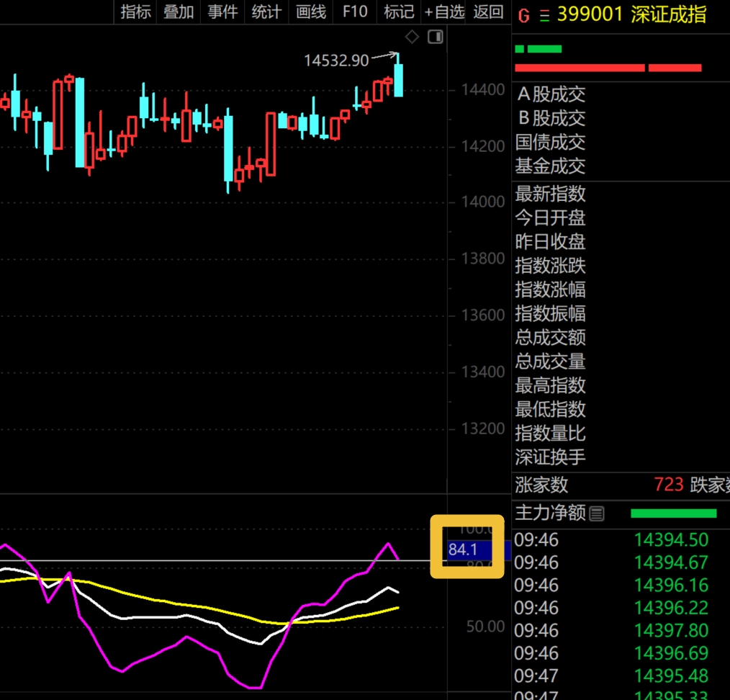Screen dimensions: 730x700
Task: Click the 399001 深证成指 title
Action: click(631, 14)
